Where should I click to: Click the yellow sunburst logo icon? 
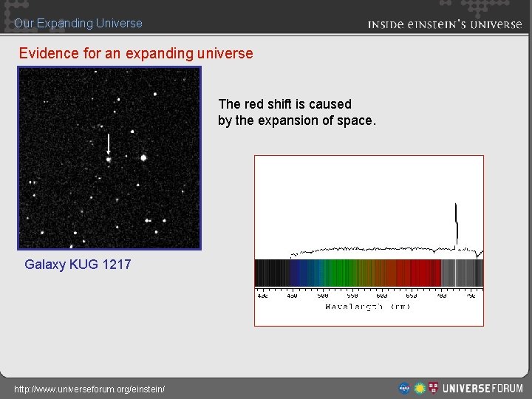click(x=420, y=388)
